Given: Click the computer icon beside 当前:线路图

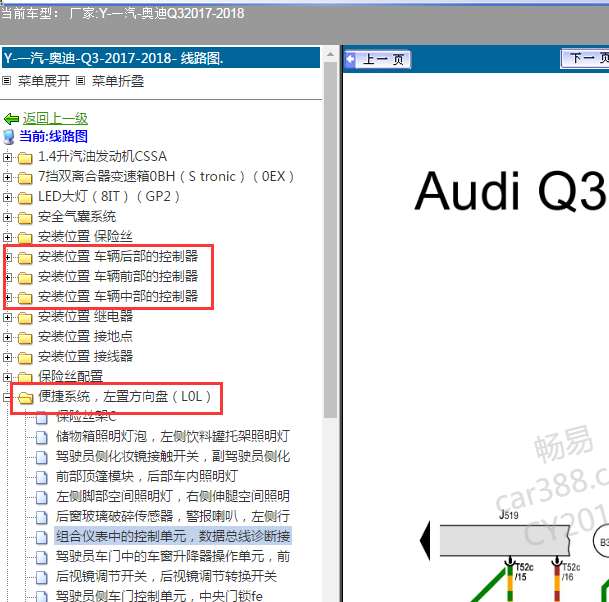Looking at the screenshot, I should [x=9, y=137].
